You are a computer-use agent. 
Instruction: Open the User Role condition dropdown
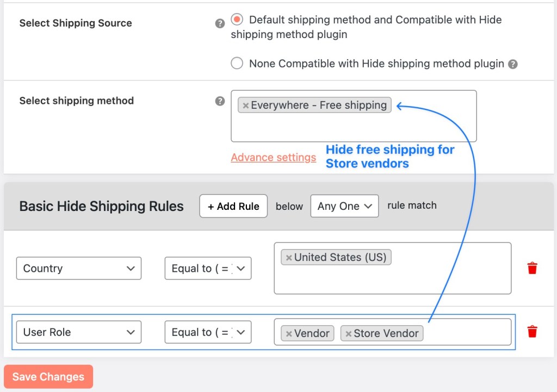(78, 332)
